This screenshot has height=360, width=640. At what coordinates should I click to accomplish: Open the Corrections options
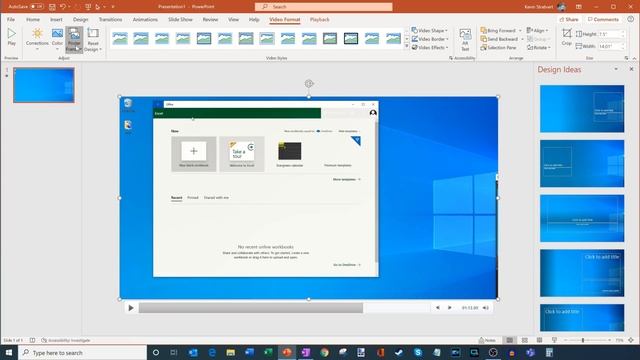tap(37, 39)
